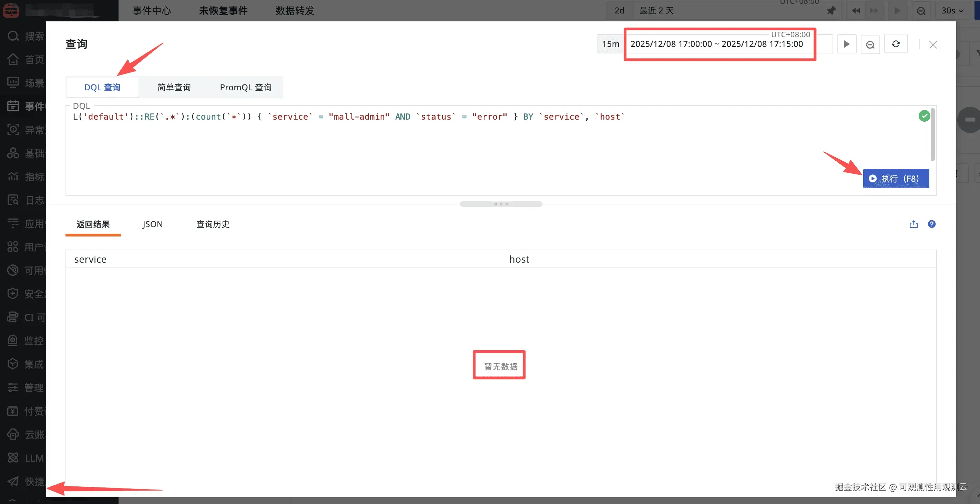Screen dimensions: 980x504
Task: Open the monitoring icon in sidebar
Action: 13,341
